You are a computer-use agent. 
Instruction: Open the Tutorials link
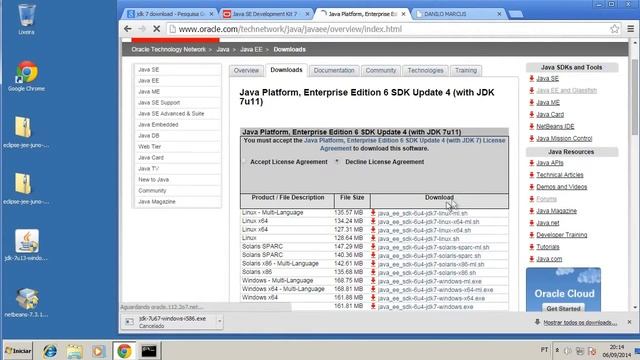pyautogui.click(x=547, y=247)
